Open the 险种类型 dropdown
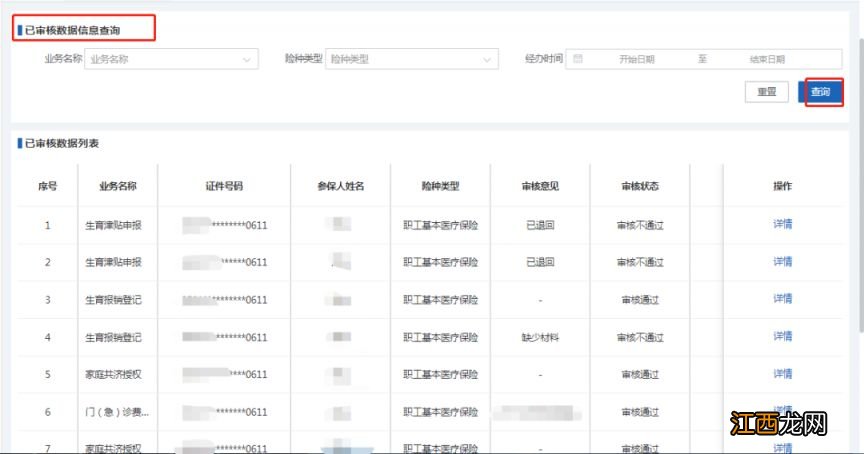 tap(412, 59)
